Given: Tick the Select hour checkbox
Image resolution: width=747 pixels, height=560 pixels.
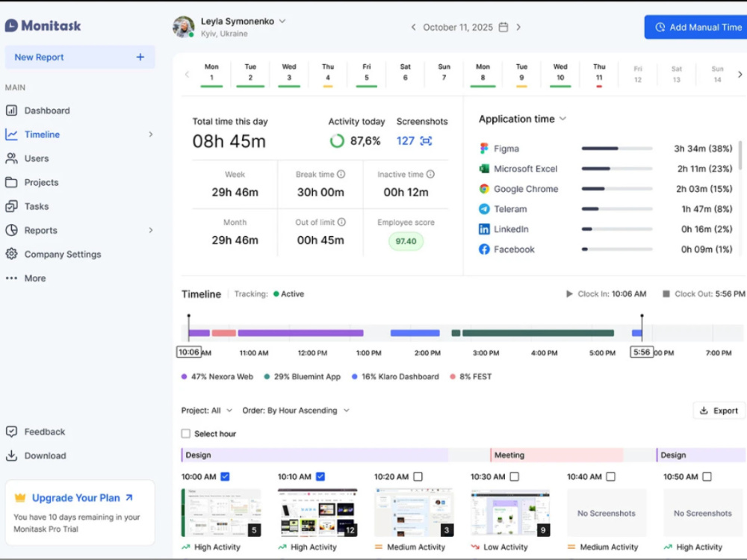Looking at the screenshot, I should tap(186, 433).
